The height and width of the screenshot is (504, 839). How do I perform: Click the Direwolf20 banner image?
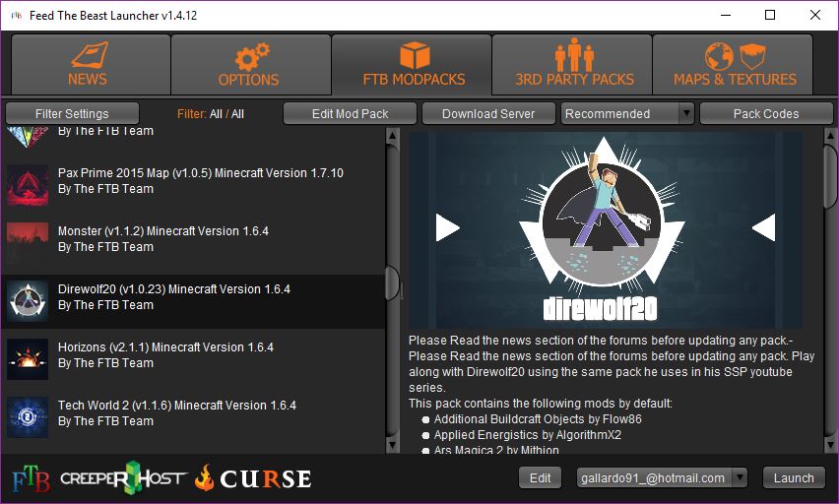[x=606, y=230]
